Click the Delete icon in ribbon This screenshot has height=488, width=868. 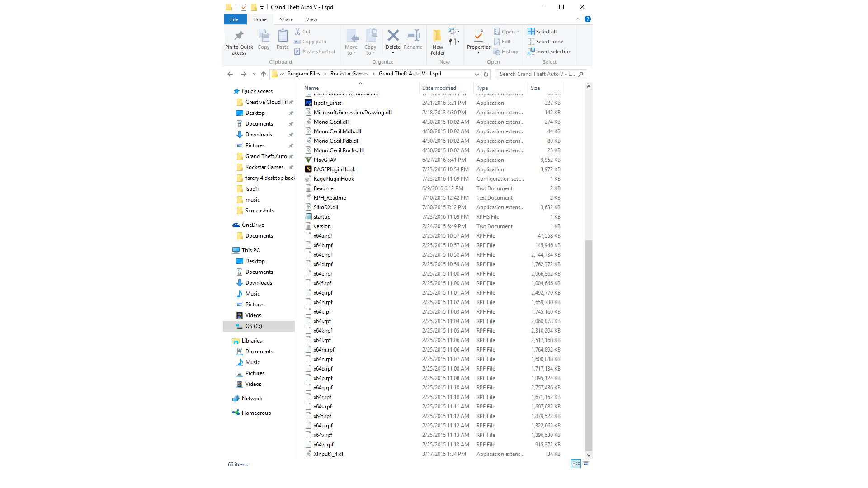[x=393, y=36]
